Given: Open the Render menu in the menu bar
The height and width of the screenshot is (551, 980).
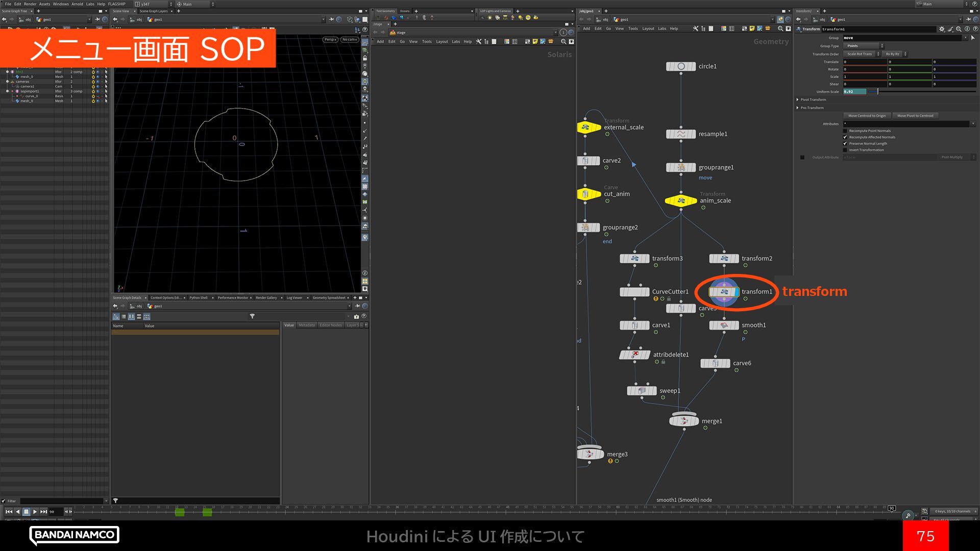Looking at the screenshot, I should (x=30, y=4).
